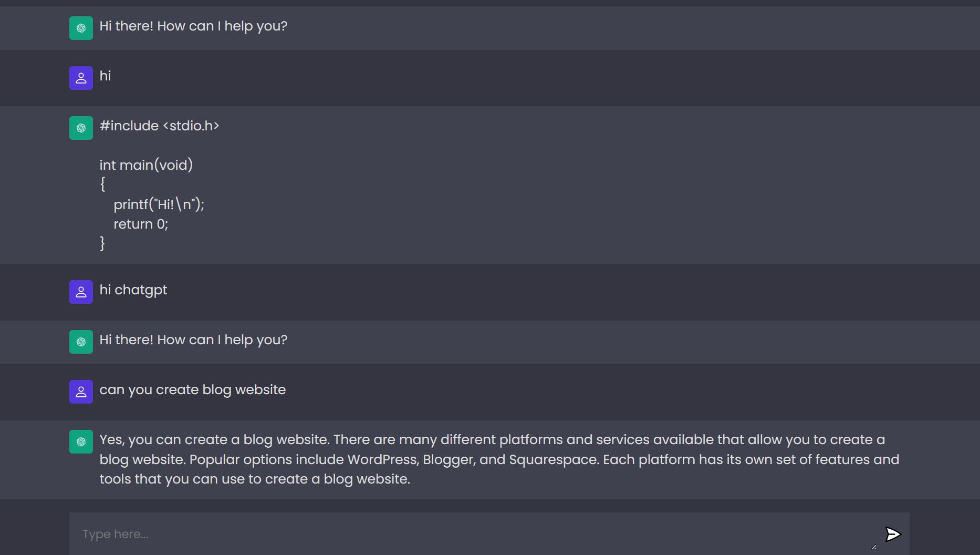Click the printf("Hi!\n") code line

click(159, 204)
